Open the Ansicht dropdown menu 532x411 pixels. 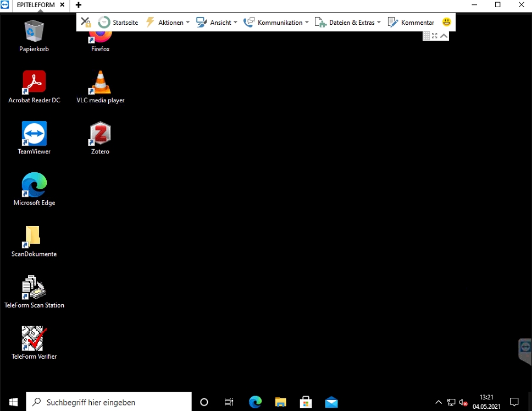pyautogui.click(x=217, y=23)
